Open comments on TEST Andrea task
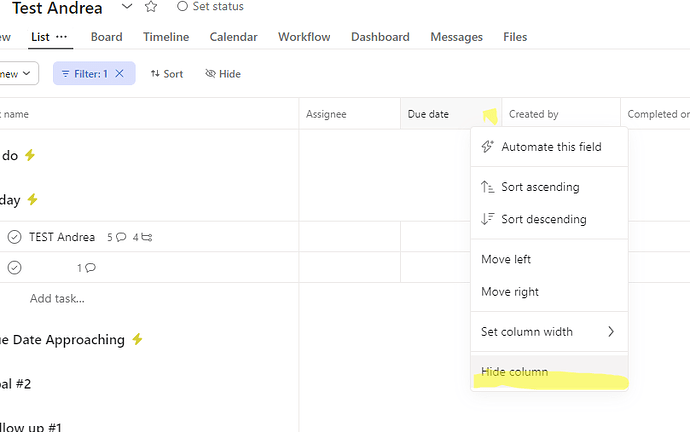The width and height of the screenshot is (690, 432). [116, 237]
